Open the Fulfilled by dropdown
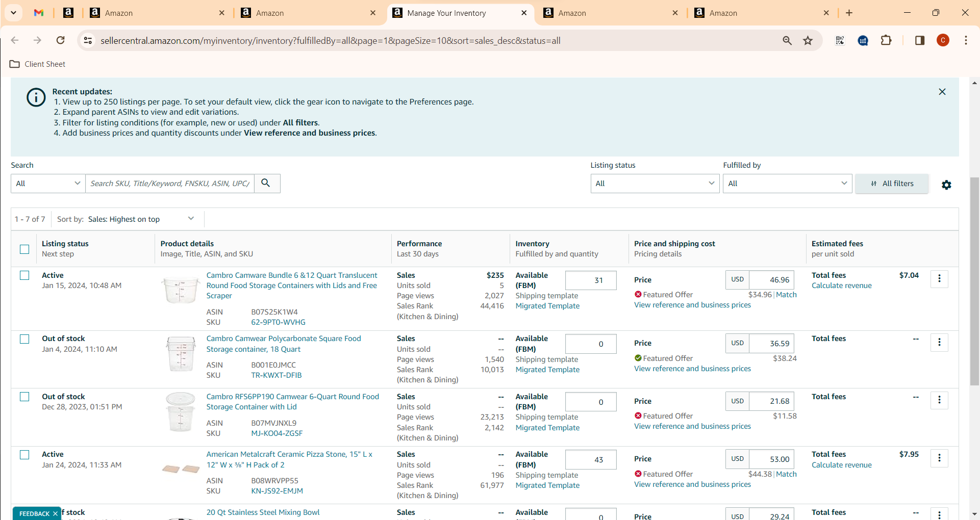 787,183
